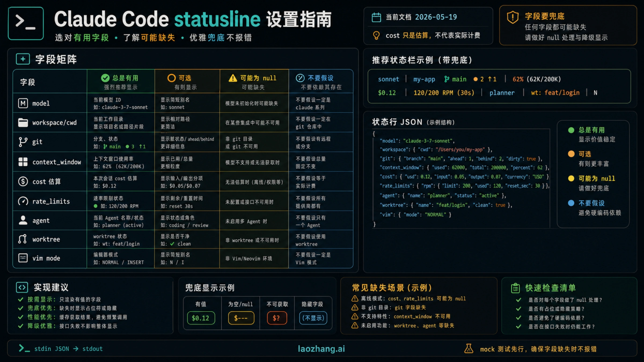This screenshot has width=644, height=362.
Task: Click the 'stdin JSON → stdout' footer text
Action: [68, 349]
